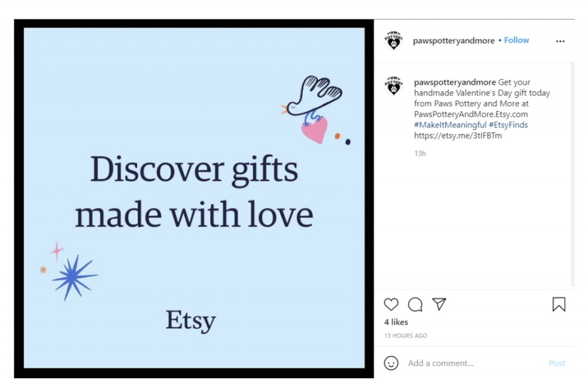Open the three-dot more options menu

(560, 41)
